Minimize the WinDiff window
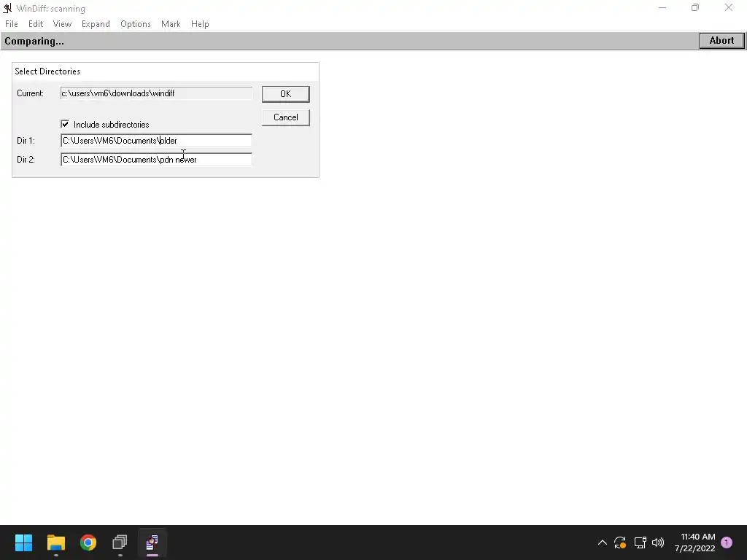Viewport: 747px width, 560px height. 662,7
